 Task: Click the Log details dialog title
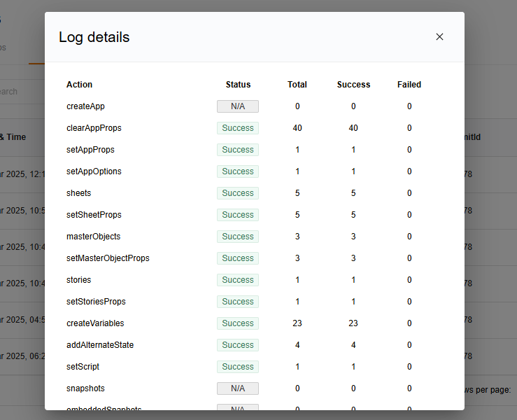(94, 37)
